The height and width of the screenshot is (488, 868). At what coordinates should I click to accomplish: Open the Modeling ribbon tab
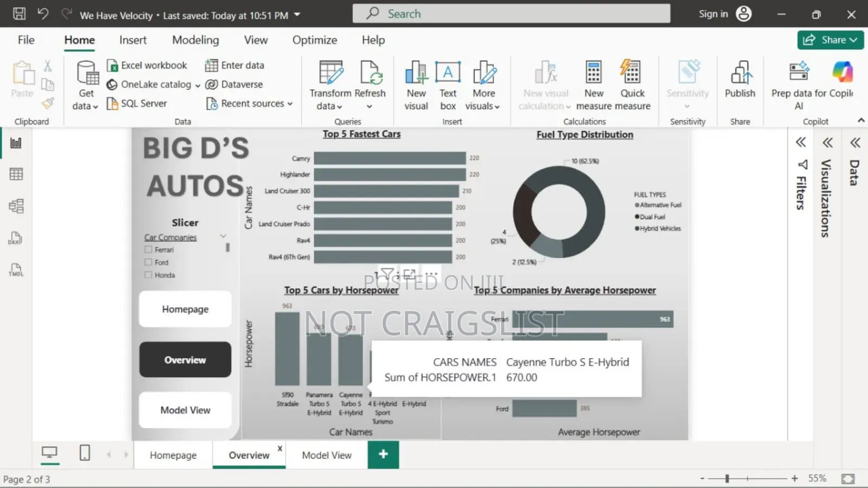[x=195, y=40]
